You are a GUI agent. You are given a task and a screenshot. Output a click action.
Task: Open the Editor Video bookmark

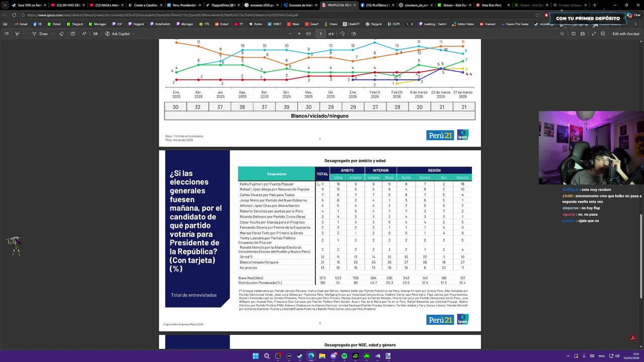click(463, 24)
